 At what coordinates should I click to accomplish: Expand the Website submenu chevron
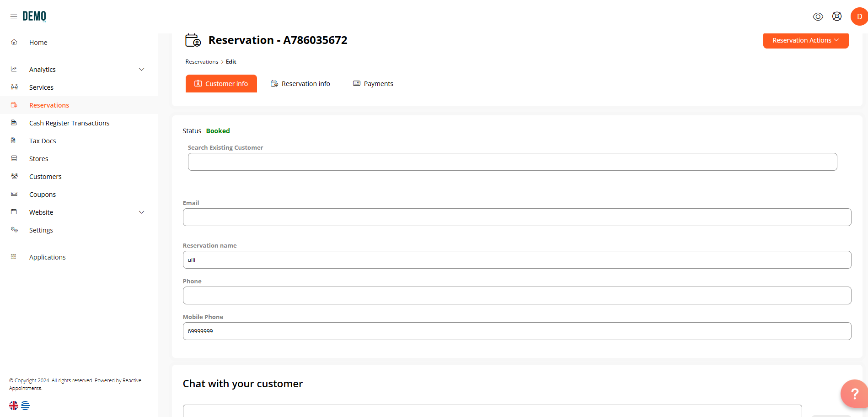(x=141, y=212)
